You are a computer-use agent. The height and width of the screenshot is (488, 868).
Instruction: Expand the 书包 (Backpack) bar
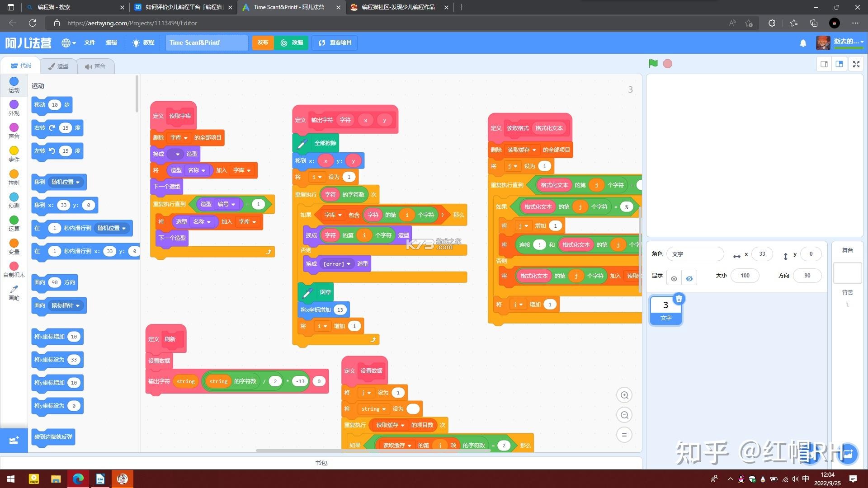pos(321,463)
